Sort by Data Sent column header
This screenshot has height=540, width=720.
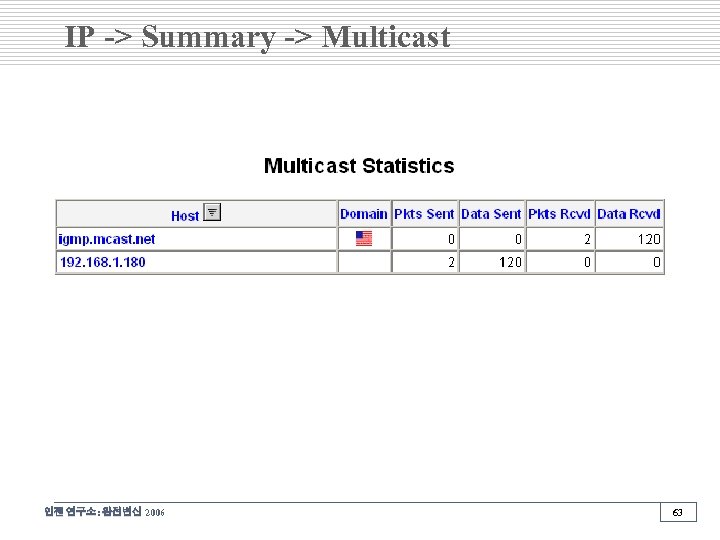tap(491, 214)
